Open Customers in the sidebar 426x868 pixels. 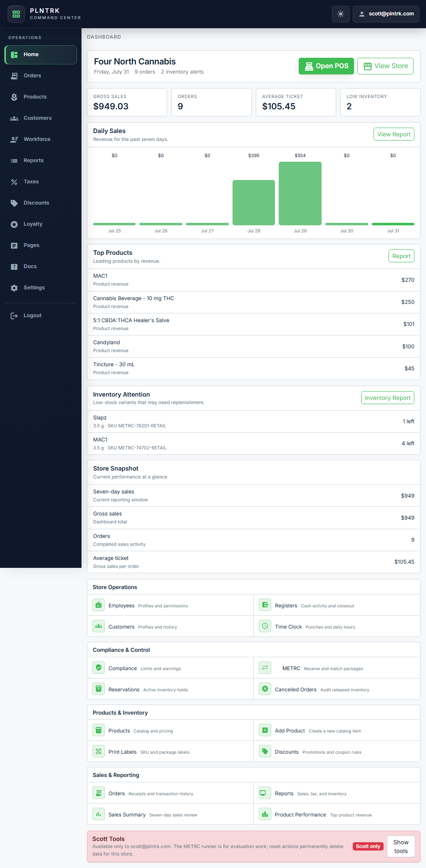tap(41, 118)
